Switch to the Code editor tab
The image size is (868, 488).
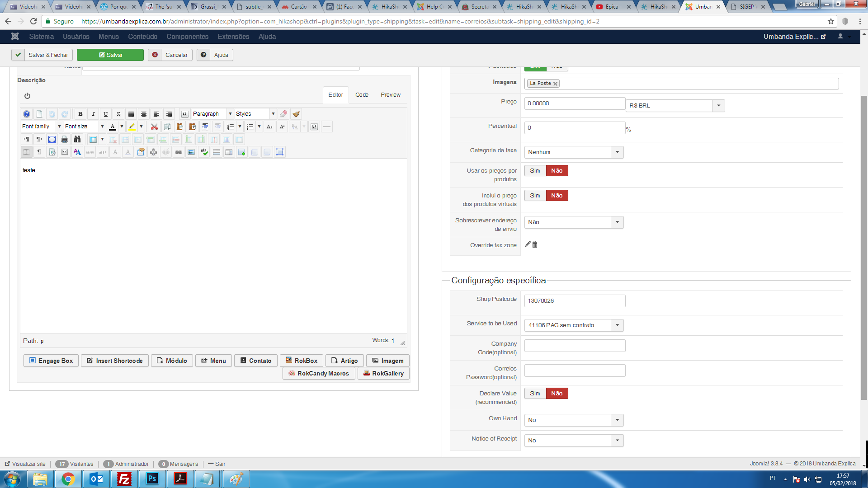coord(362,95)
